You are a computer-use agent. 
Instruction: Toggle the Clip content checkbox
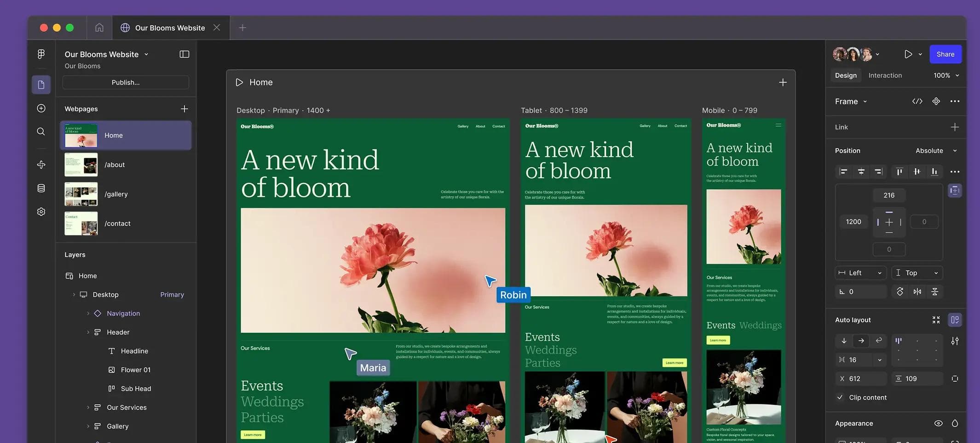point(840,397)
